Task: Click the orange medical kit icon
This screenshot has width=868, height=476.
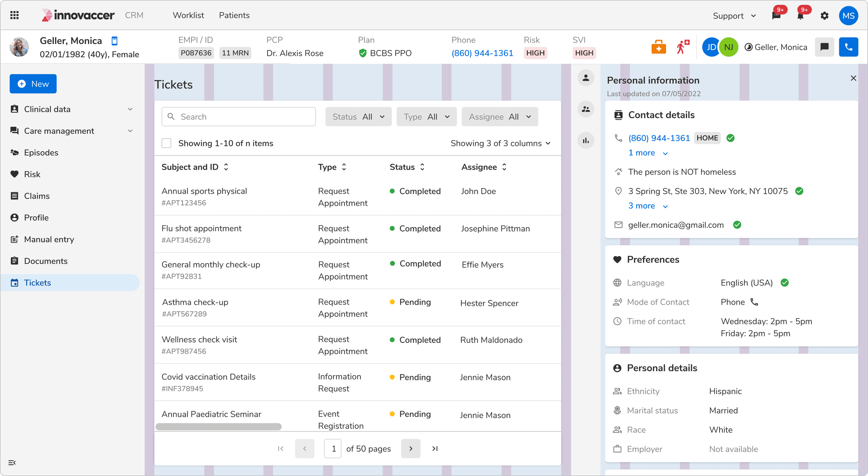Action: pyautogui.click(x=659, y=47)
